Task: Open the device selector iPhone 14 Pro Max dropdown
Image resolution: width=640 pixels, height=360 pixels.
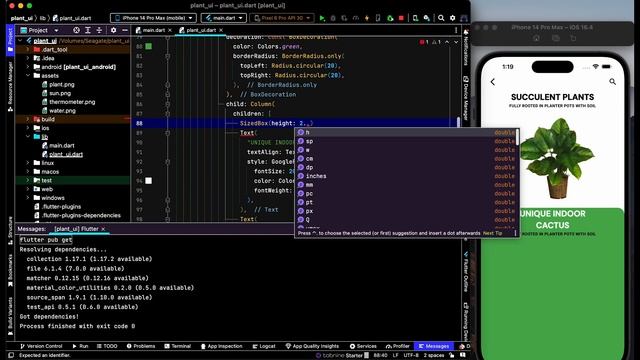Action: click(153, 18)
